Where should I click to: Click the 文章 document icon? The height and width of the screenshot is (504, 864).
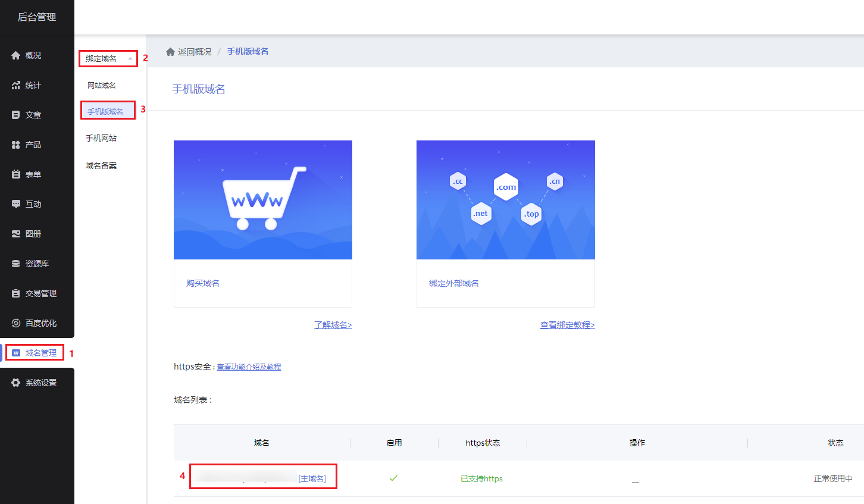16,115
